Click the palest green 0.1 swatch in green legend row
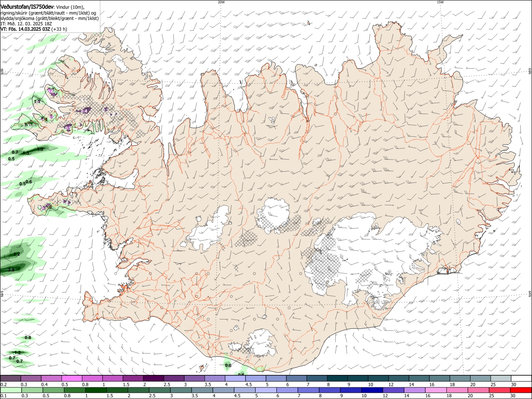Viewport: 532px width, 399px height. (x=11, y=390)
